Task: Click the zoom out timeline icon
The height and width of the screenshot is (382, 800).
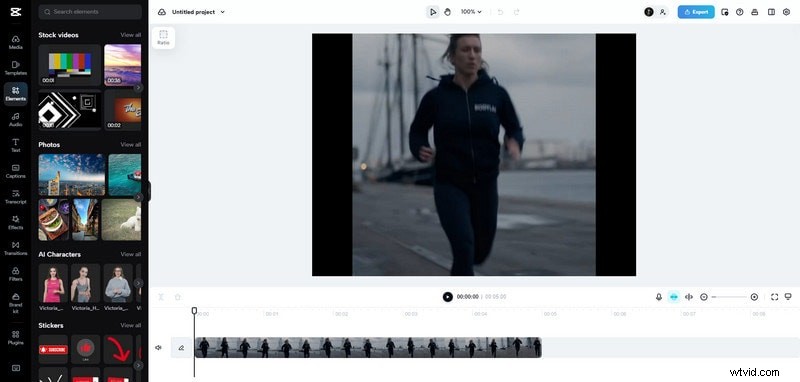Action: tap(704, 297)
